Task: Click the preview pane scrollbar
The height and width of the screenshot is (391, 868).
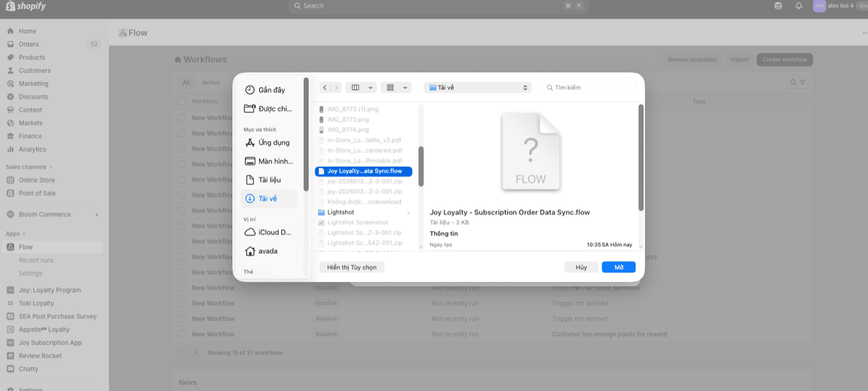Action: click(x=641, y=157)
